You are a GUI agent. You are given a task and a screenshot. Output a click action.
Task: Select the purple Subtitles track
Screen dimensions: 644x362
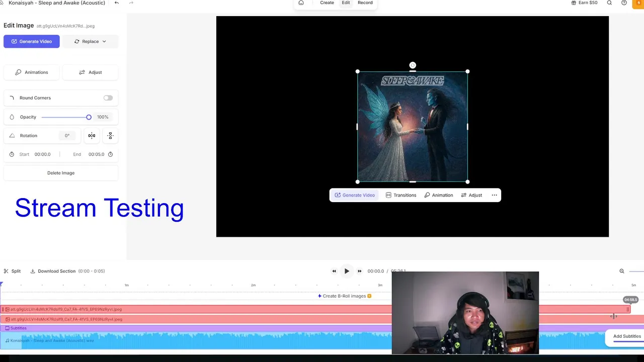(196, 328)
